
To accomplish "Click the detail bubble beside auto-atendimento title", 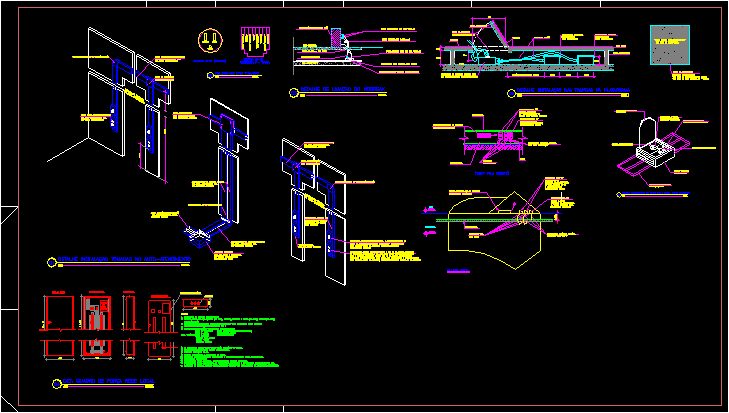I will [52, 262].
